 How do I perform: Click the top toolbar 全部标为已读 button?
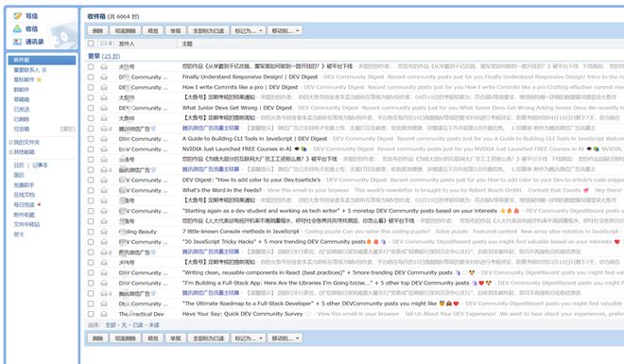[208, 30]
